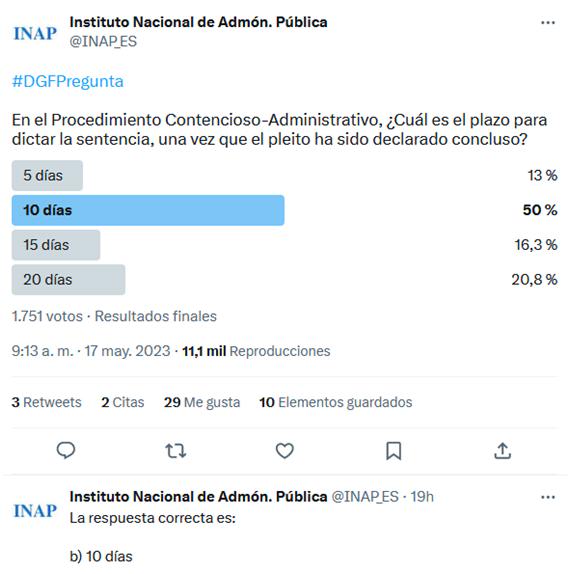The width and height of the screenshot is (570, 574).
Task: Open the reply tweet's three-dot menu
Action: click(548, 497)
